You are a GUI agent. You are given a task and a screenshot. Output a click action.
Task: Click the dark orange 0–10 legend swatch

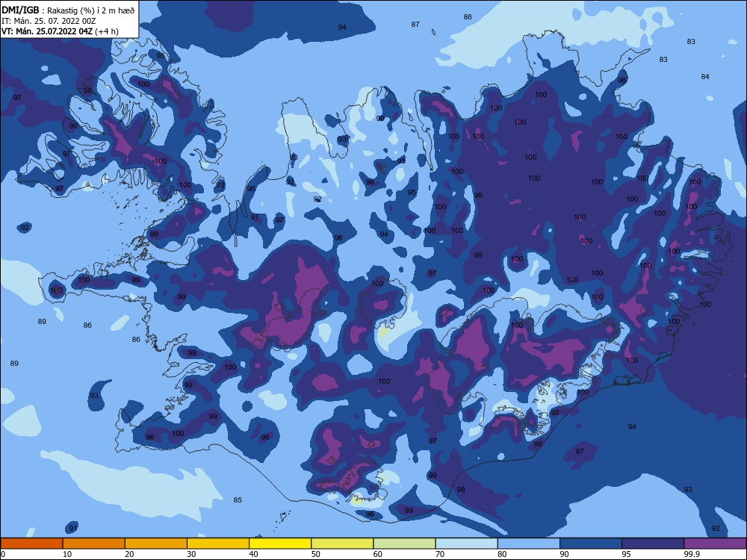31,544
